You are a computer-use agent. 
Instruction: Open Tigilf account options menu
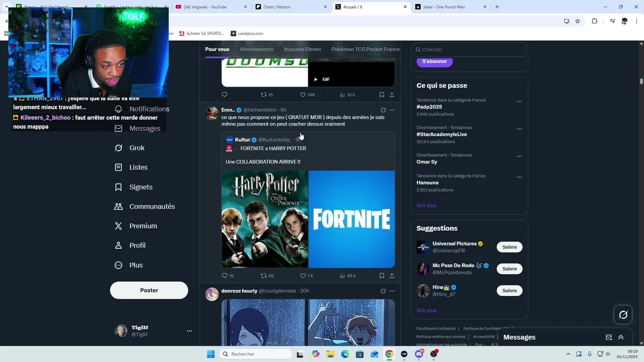coord(190,331)
